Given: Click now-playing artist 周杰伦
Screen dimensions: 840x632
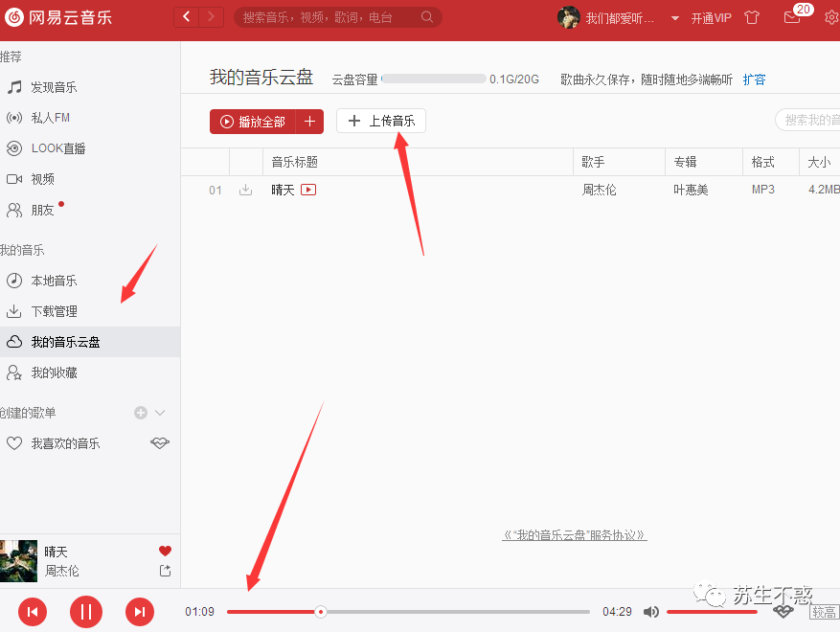Looking at the screenshot, I should tap(61, 571).
